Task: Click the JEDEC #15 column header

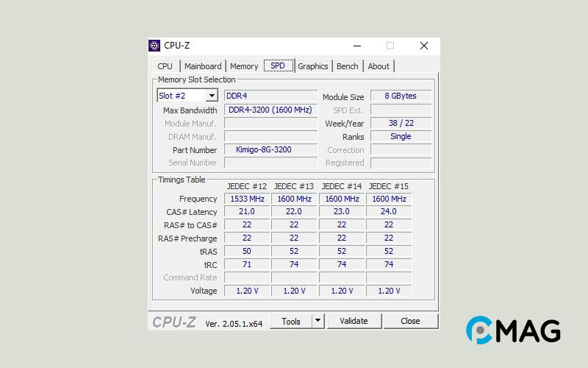Action: tap(389, 186)
